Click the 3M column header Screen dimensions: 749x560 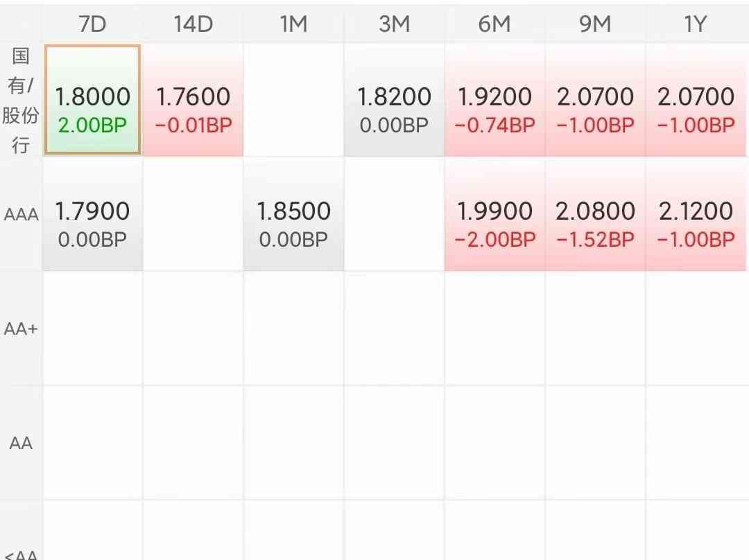pyautogui.click(x=394, y=24)
